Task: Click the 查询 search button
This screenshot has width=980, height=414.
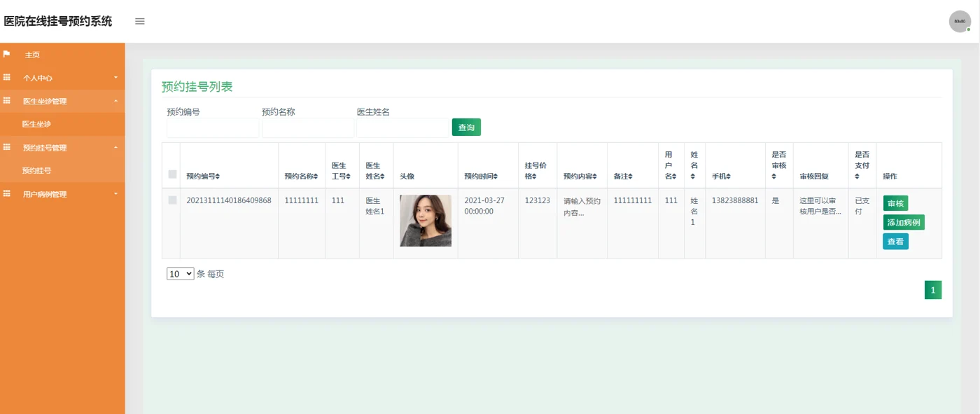Action: point(466,127)
